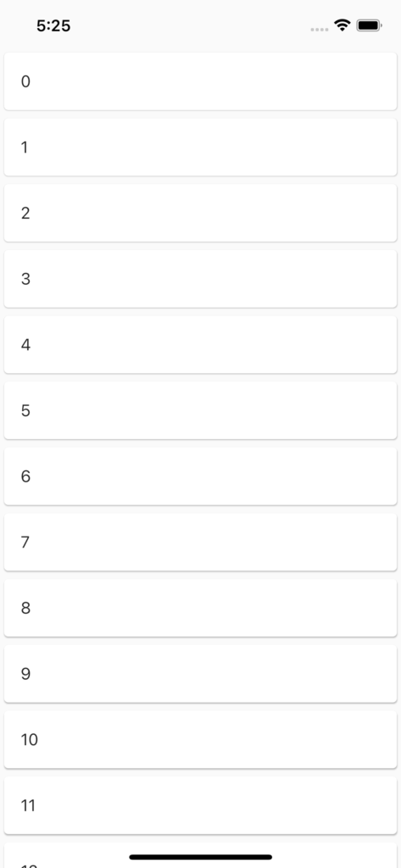The width and height of the screenshot is (401, 868).
Task: Tap the item labeled 9
Action: (x=200, y=674)
